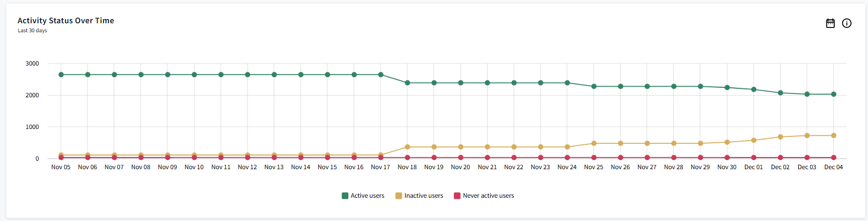868x221 pixels.
Task: Open the calendar date range picker
Action: [830, 23]
